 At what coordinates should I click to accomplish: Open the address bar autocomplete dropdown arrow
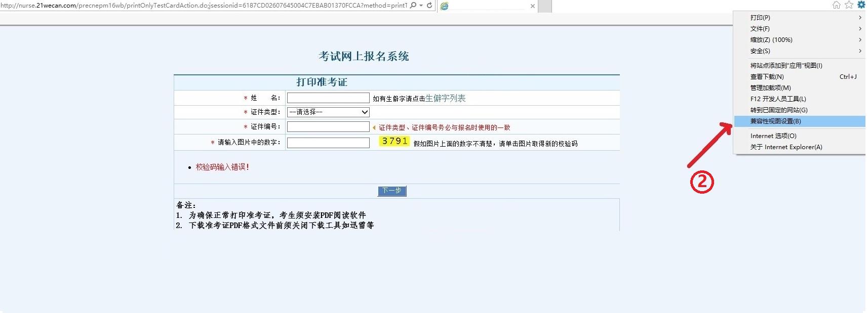421,6
